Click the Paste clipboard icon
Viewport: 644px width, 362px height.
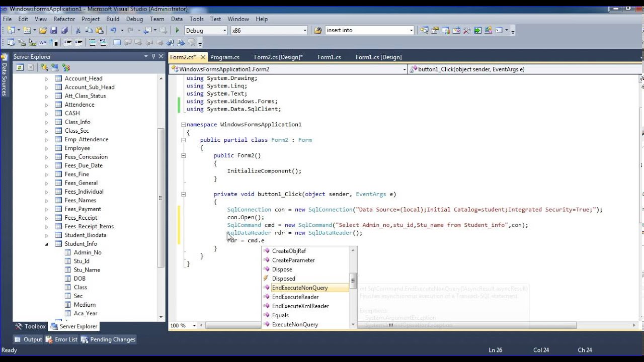coord(100,30)
